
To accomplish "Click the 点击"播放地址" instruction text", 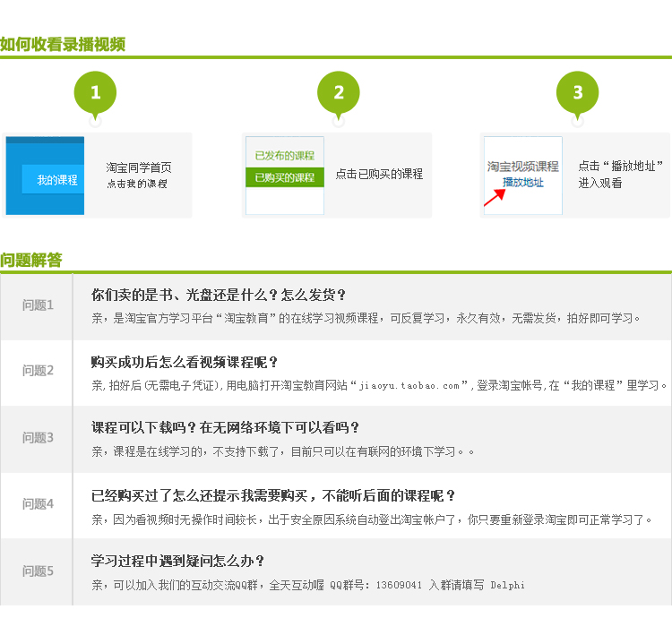I will (x=621, y=166).
